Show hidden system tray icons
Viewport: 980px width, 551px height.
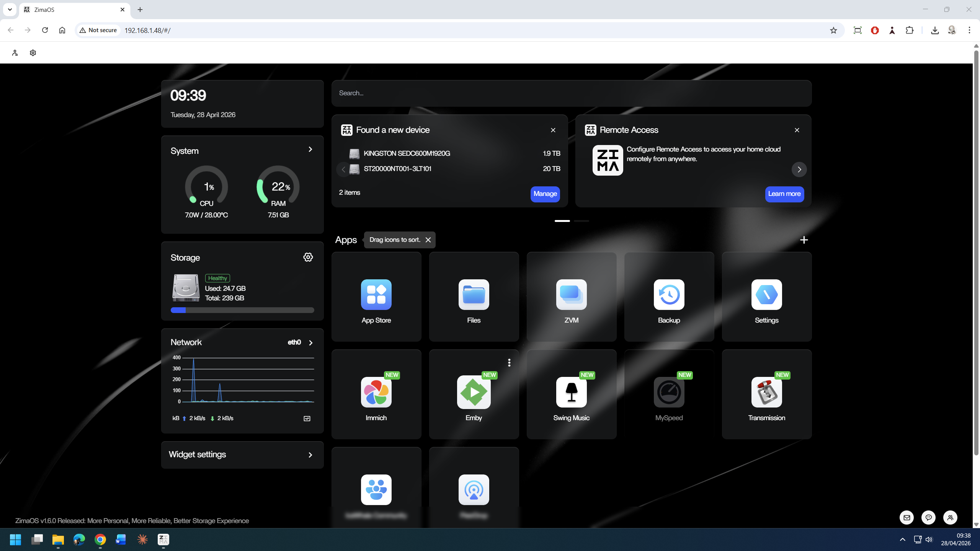coord(902,540)
